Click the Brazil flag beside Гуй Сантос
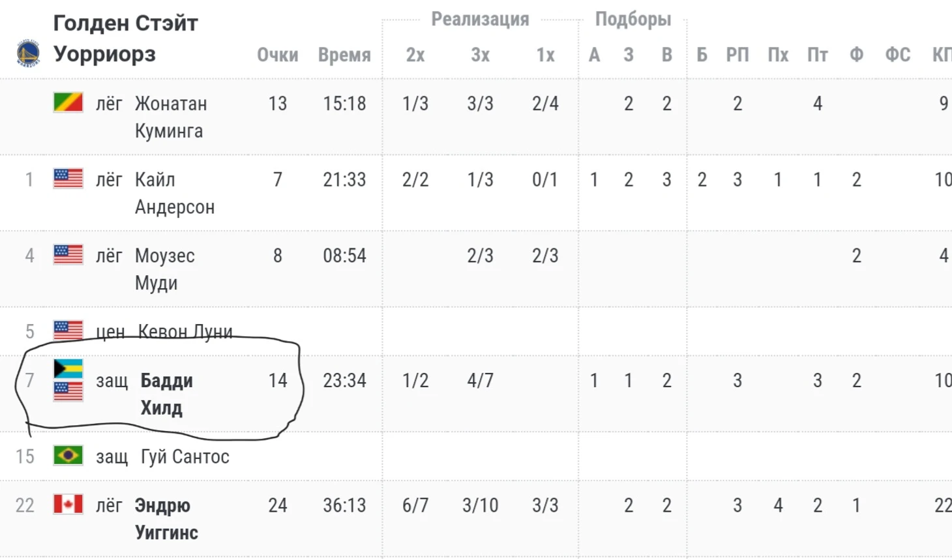Viewport: 952px width, 560px height. click(68, 456)
